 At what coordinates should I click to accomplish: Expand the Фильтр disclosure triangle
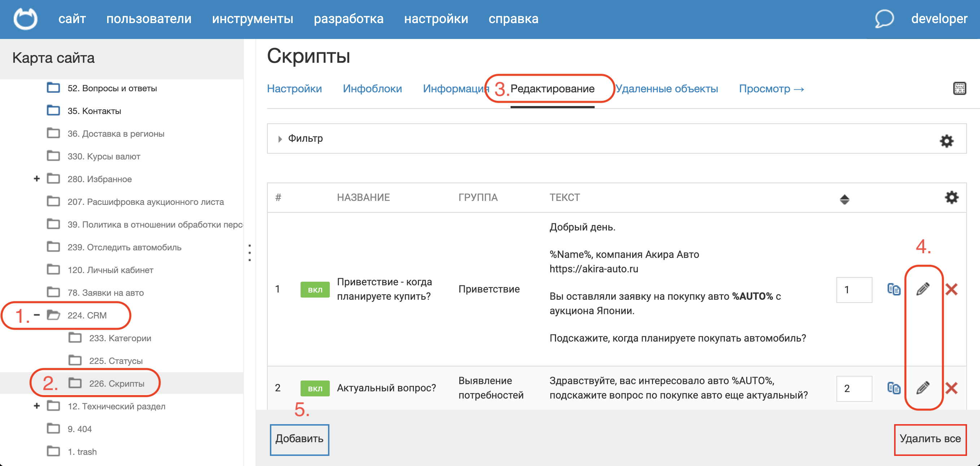(x=280, y=139)
